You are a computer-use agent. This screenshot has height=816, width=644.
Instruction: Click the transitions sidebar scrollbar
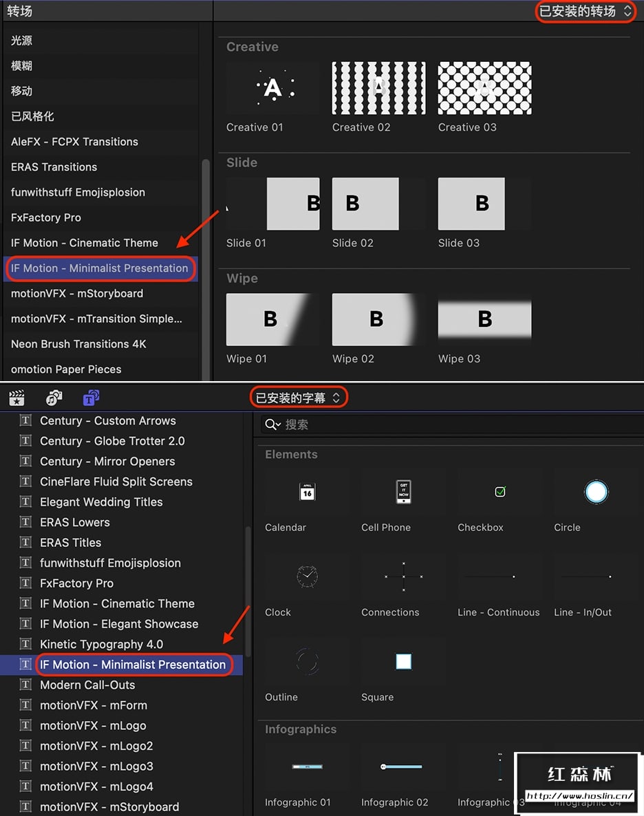[206, 270]
